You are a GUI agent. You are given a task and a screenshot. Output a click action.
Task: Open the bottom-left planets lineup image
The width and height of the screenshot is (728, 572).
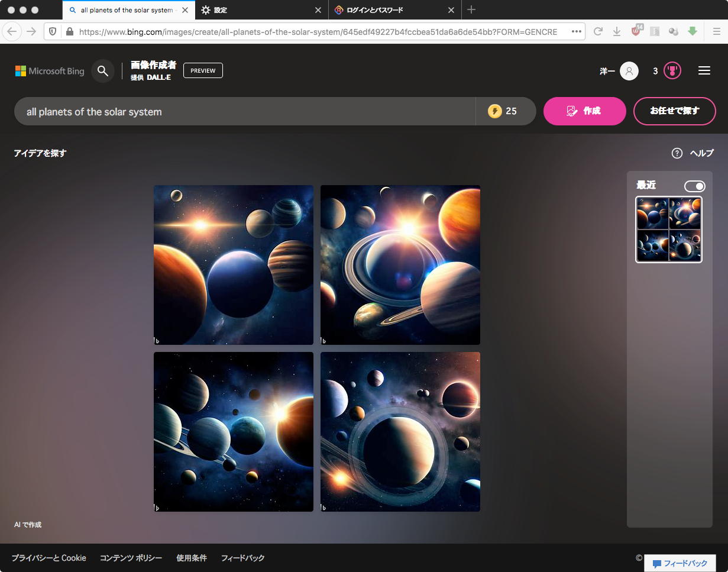[x=234, y=432]
